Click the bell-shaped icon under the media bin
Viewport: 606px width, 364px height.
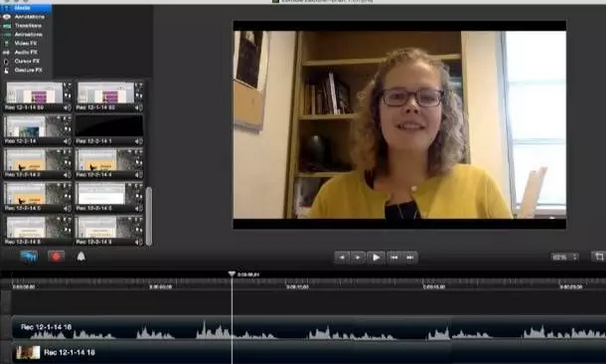[81, 256]
